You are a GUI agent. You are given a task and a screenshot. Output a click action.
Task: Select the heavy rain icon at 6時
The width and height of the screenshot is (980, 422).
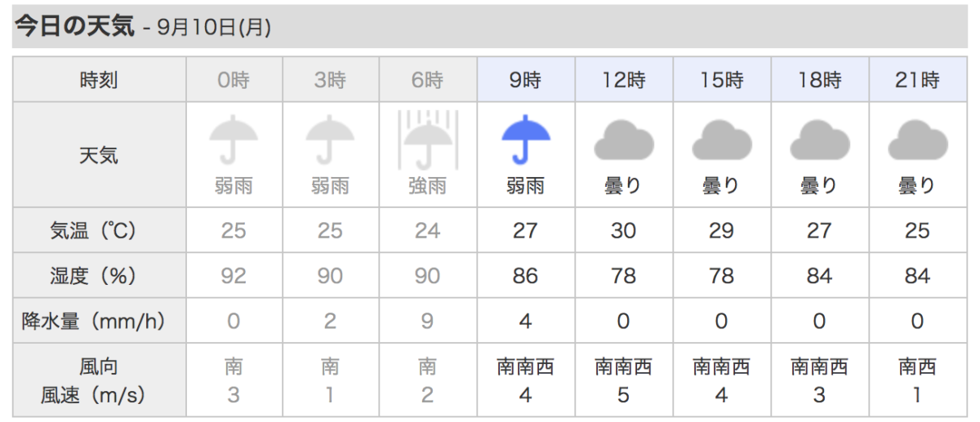(x=427, y=140)
